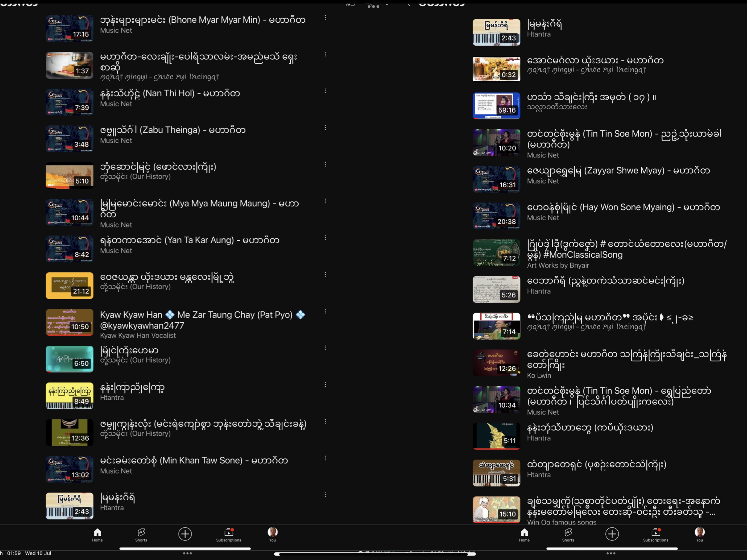Play the Kyaw Kyaw Han Me Zar Taung Chay video

click(x=69, y=322)
